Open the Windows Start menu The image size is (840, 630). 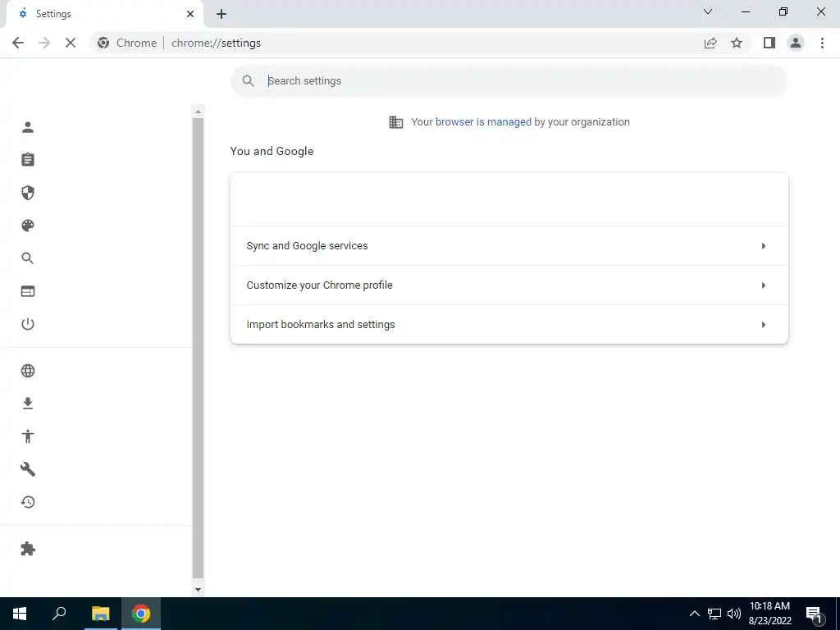pyautogui.click(x=20, y=614)
